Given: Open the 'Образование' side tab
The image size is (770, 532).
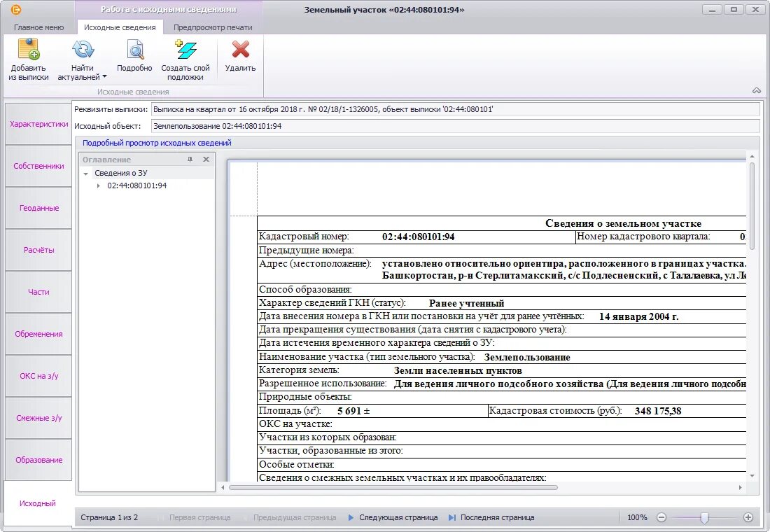Looking at the screenshot, I should click(38, 460).
